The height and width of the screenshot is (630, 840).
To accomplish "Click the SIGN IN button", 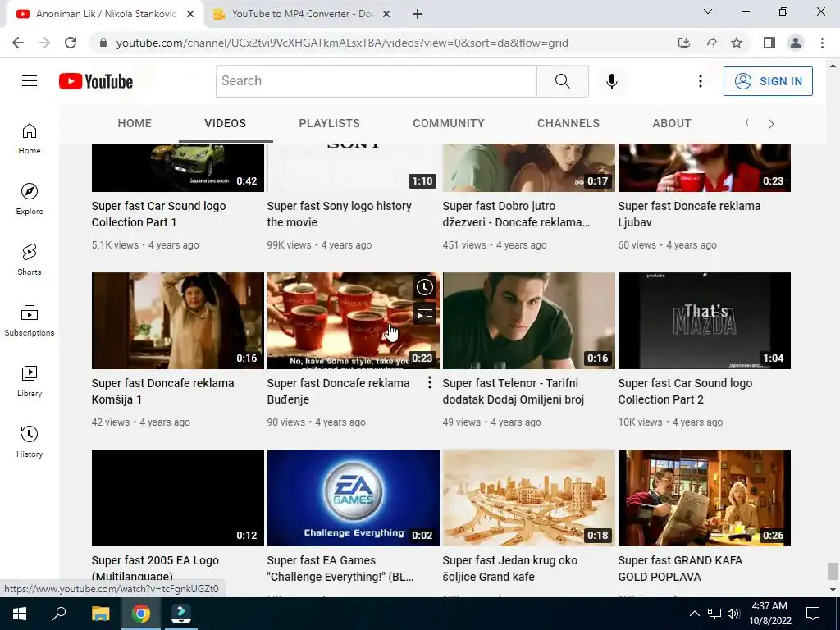I will pos(768,81).
